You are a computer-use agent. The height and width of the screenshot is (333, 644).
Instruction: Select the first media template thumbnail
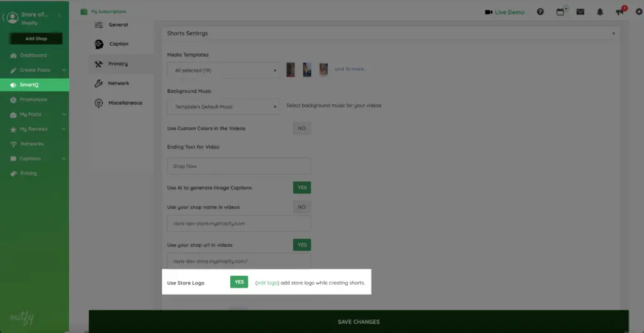(x=291, y=70)
